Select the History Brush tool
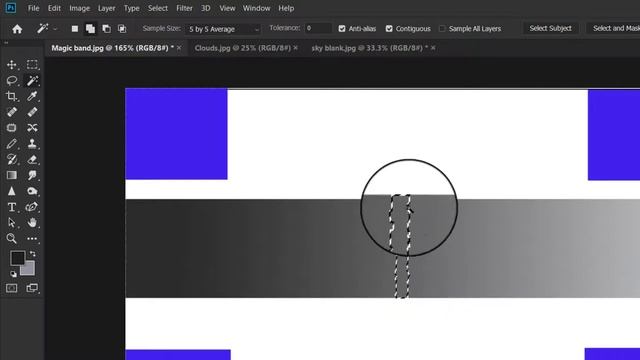Image resolution: width=640 pixels, height=360 pixels. tap(11, 159)
